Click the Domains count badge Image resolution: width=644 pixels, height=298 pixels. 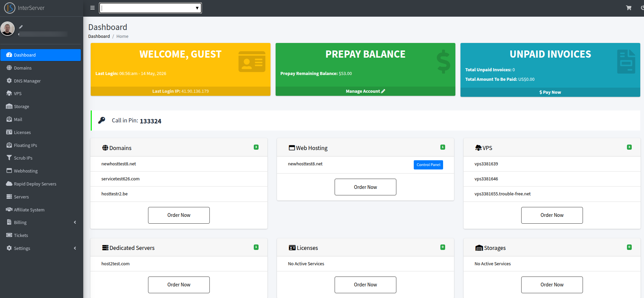tap(256, 147)
